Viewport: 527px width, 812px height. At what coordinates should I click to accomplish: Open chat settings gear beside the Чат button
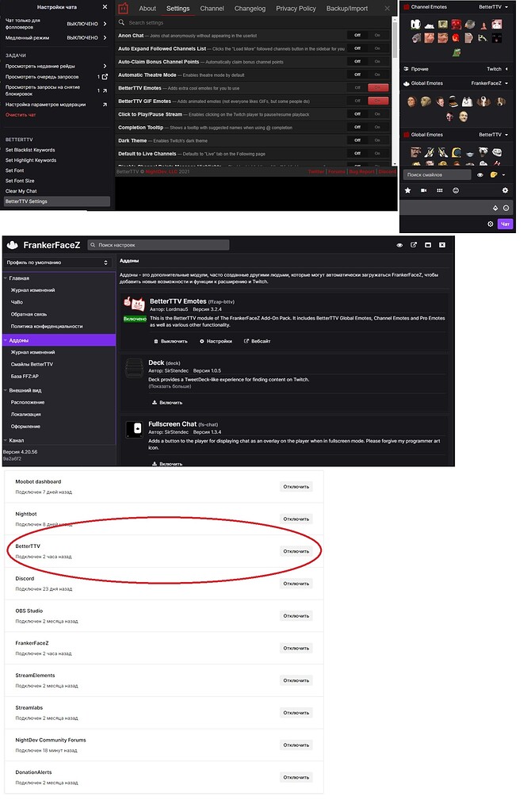click(x=491, y=224)
